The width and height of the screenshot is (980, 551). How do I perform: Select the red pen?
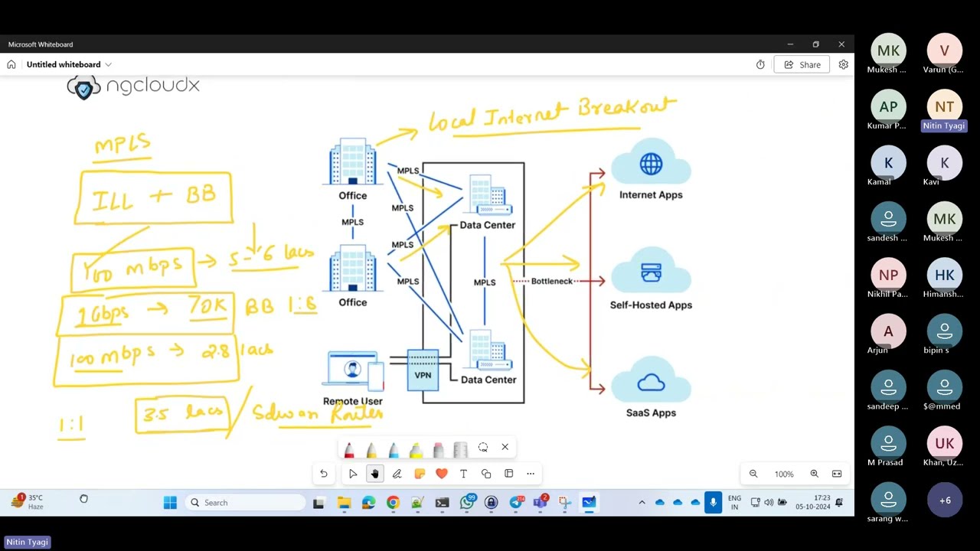349,449
